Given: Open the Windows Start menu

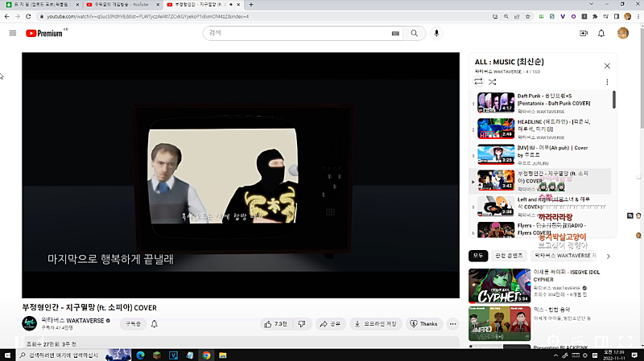Looking at the screenshot, I should [7, 355].
